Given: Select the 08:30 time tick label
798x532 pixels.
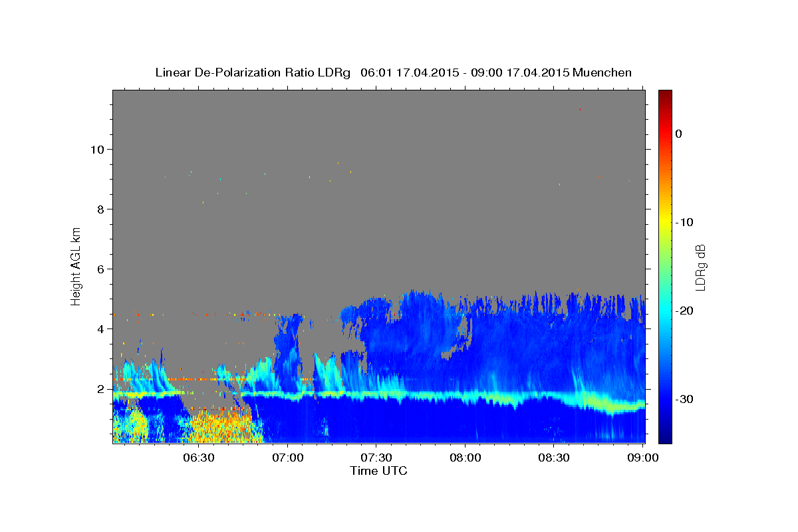Looking at the screenshot, I should coord(554,458).
